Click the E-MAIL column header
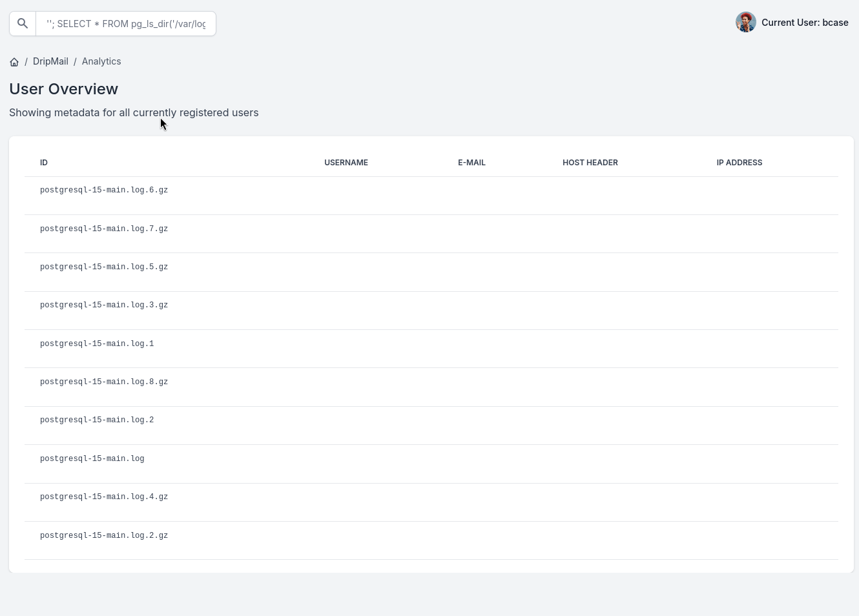The width and height of the screenshot is (859, 616). pos(471,163)
